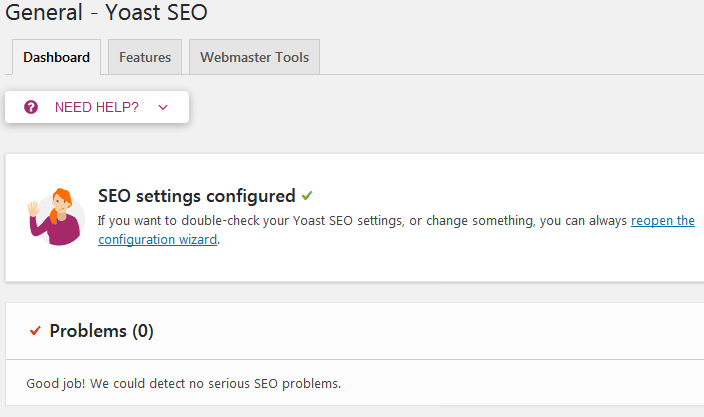This screenshot has width=704, height=417.
Task: Open the Dashboard tab
Action: click(x=57, y=57)
